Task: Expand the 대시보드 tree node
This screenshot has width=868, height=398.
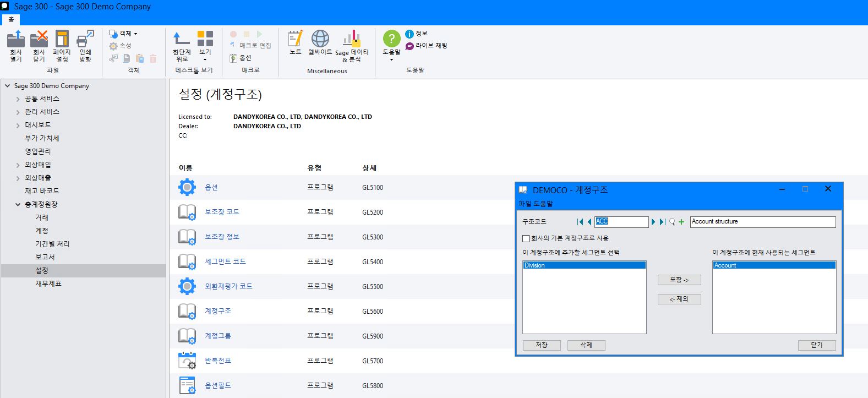Action: 18,126
